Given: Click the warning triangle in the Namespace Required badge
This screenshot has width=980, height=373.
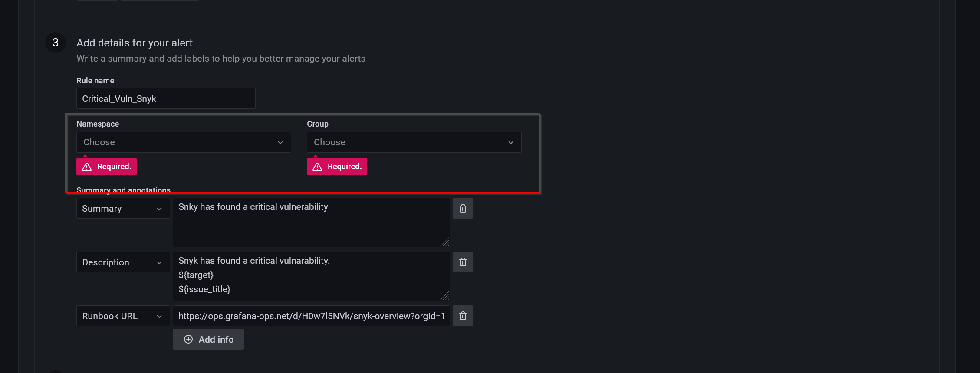Looking at the screenshot, I should (x=87, y=166).
